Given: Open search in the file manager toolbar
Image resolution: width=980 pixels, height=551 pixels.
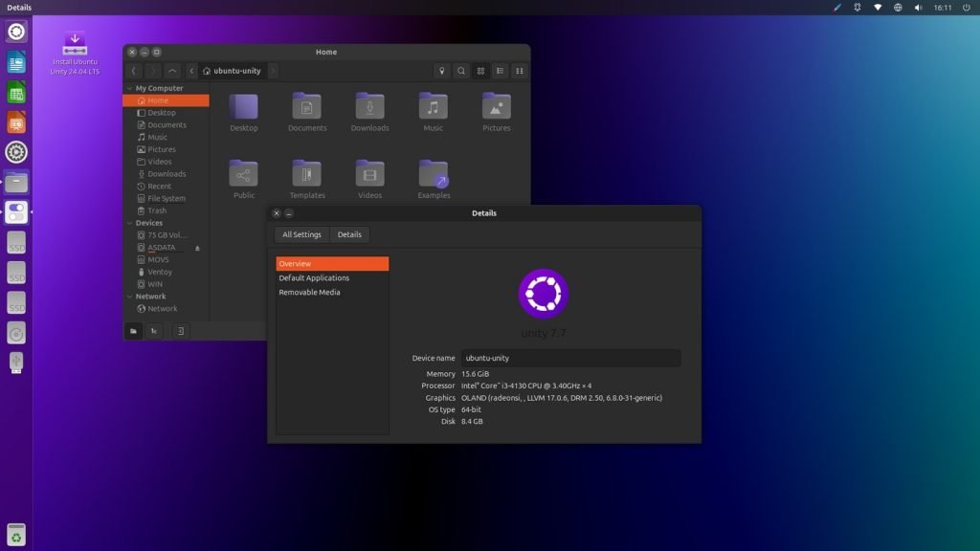Looking at the screenshot, I should pyautogui.click(x=460, y=71).
